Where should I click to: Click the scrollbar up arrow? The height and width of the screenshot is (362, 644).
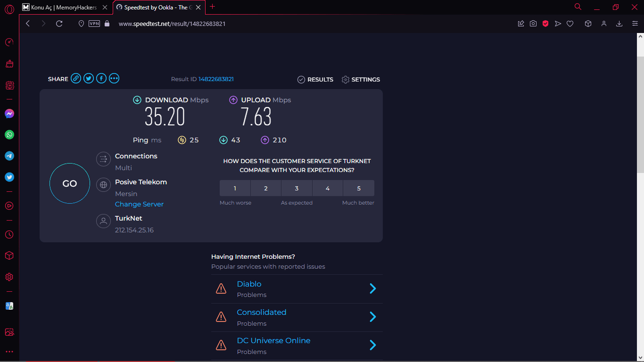pos(640,36)
